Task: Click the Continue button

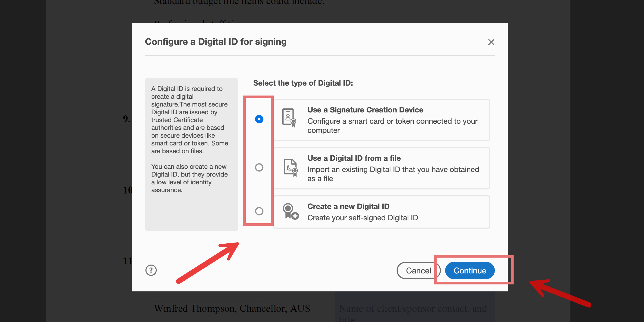Action: click(469, 270)
